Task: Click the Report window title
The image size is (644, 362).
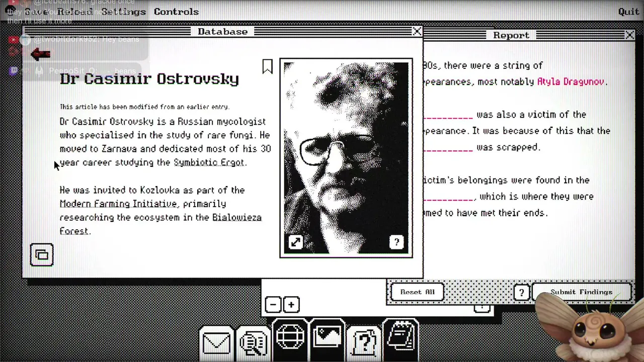Action: point(511,35)
